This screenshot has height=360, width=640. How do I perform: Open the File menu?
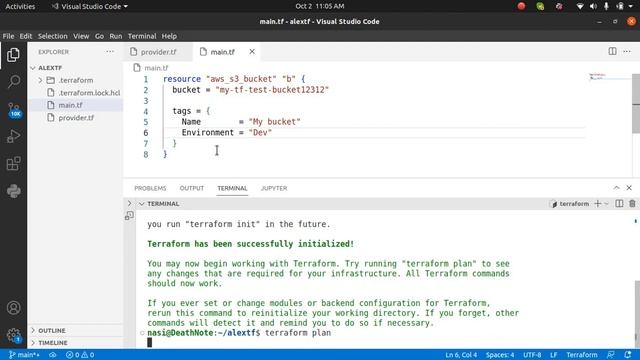point(8,36)
